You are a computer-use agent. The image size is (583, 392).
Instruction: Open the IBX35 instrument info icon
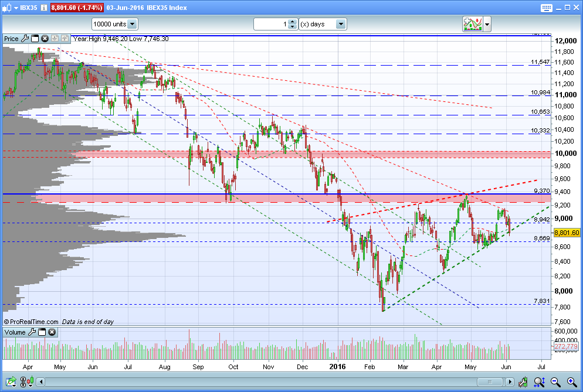pos(44,8)
